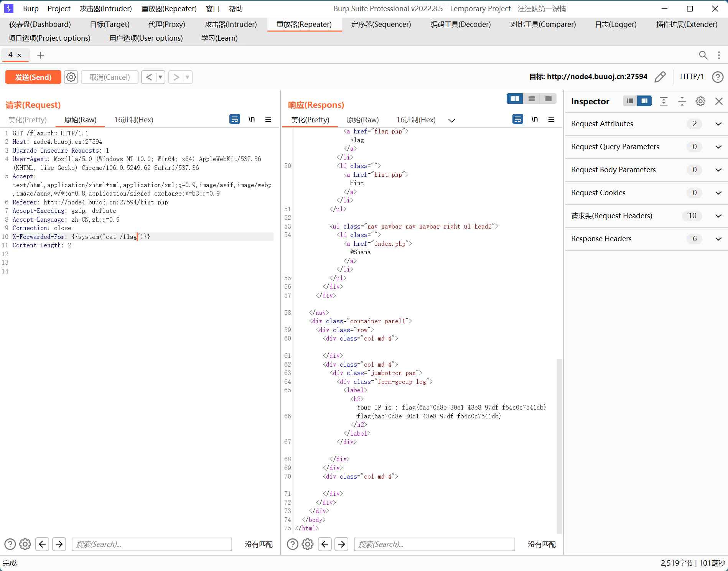Toggle response non-printable characters \n
The height and width of the screenshot is (571, 728).
pos(535,119)
